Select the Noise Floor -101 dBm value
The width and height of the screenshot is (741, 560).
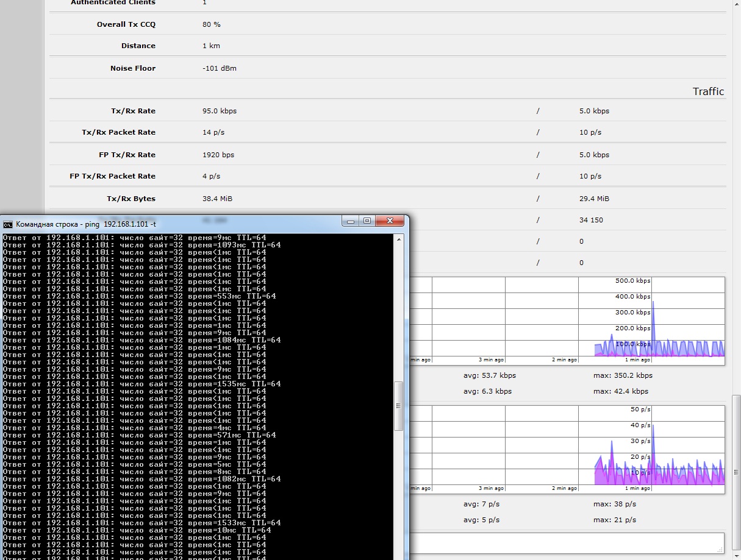tap(219, 68)
